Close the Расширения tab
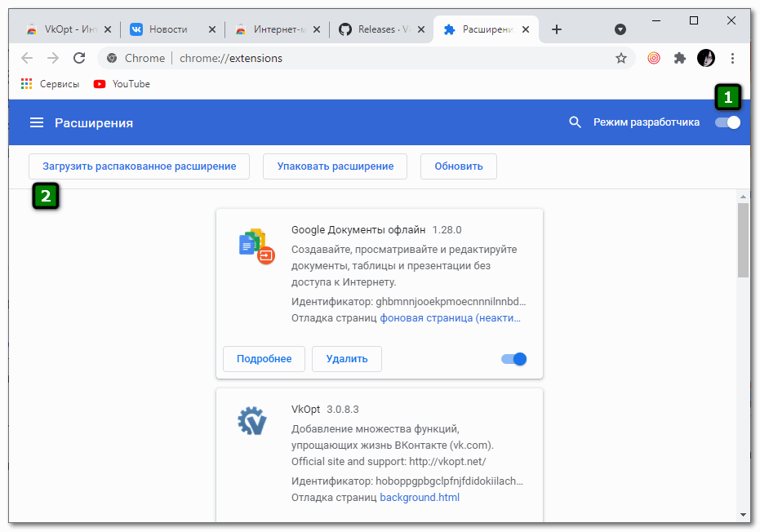 pyautogui.click(x=526, y=29)
